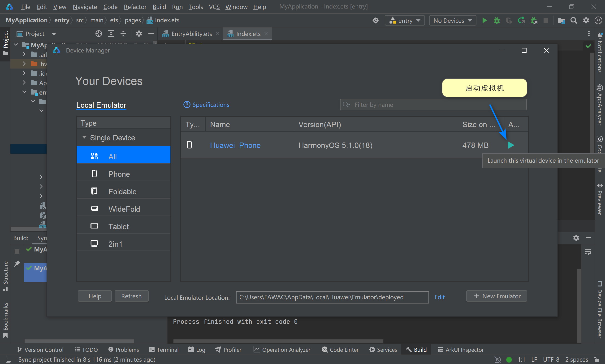The height and width of the screenshot is (364, 605).
Task: Switch to the EntryAbility.ets tab
Action: (191, 34)
